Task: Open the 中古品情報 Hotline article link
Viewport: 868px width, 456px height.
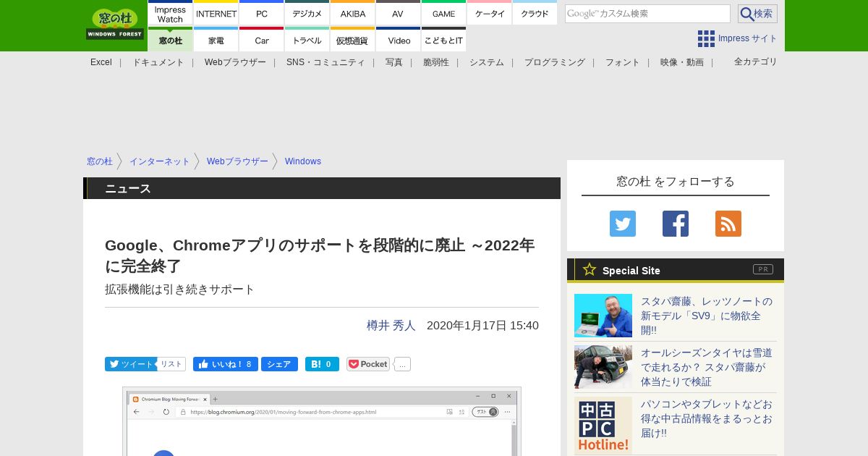Action: click(707, 418)
